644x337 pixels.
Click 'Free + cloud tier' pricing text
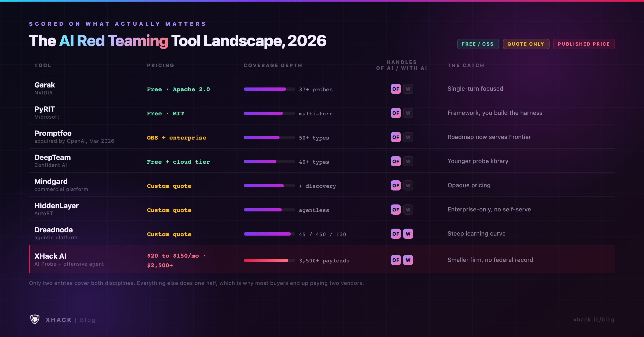coord(178,162)
